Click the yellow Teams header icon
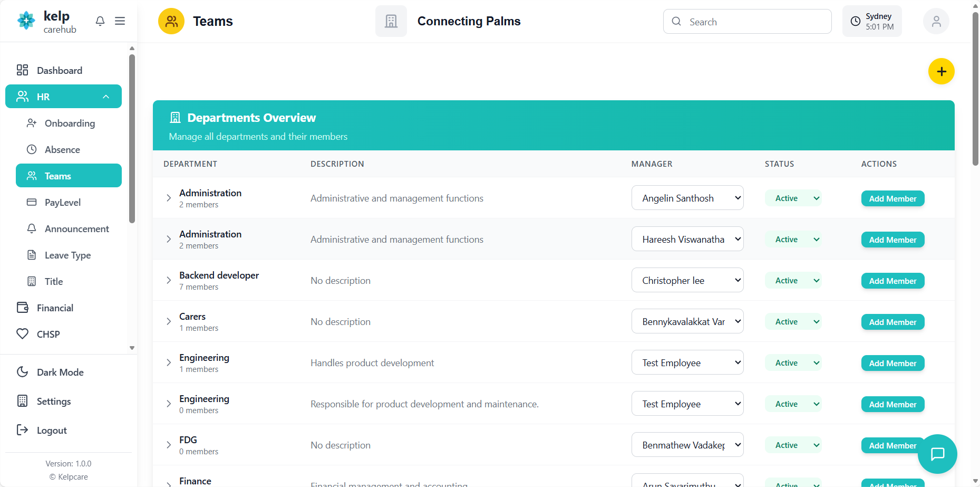The width and height of the screenshot is (980, 487). click(171, 22)
